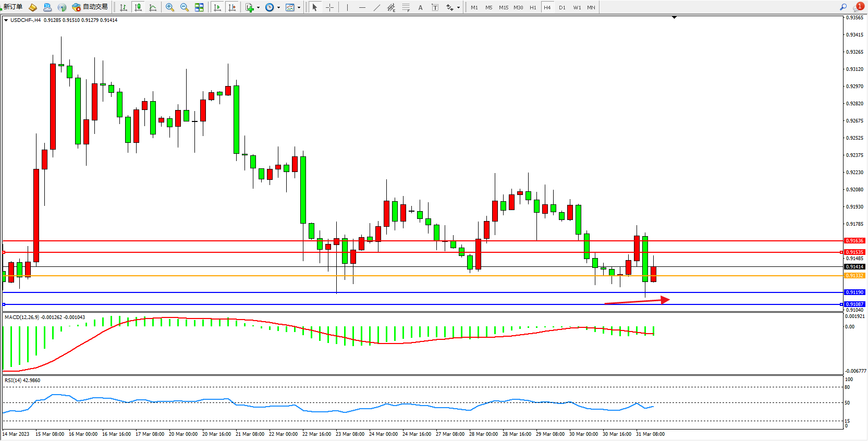868x441 pixels.
Task: Open the templates dropdown arrow
Action: [299, 7]
